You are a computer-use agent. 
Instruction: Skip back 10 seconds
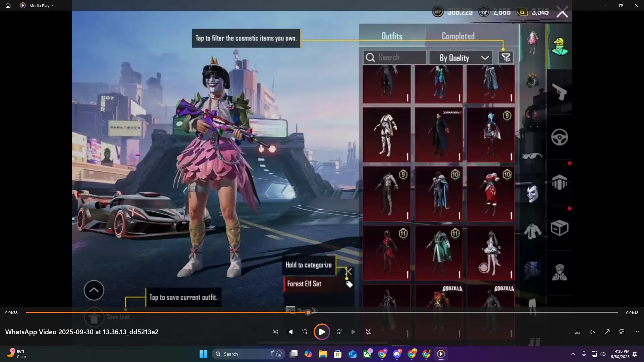tap(305, 332)
